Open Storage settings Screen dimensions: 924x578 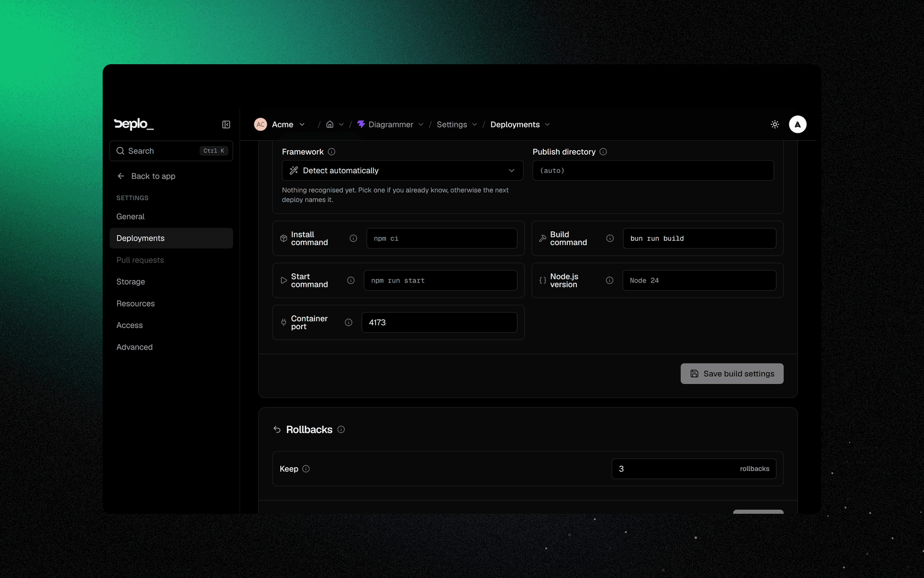pos(171,282)
